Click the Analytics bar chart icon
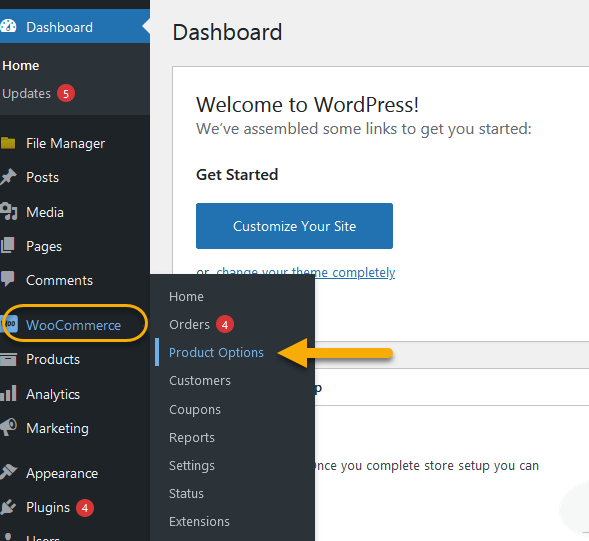Viewport: 589px width, 541px height. [x=8, y=393]
